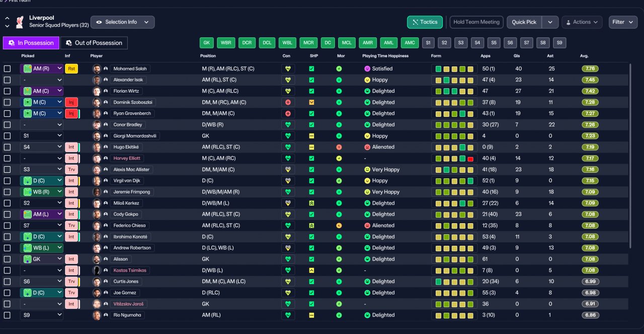Click Miloš Kerkez's match sharpness arrow icon

click(x=311, y=203)
